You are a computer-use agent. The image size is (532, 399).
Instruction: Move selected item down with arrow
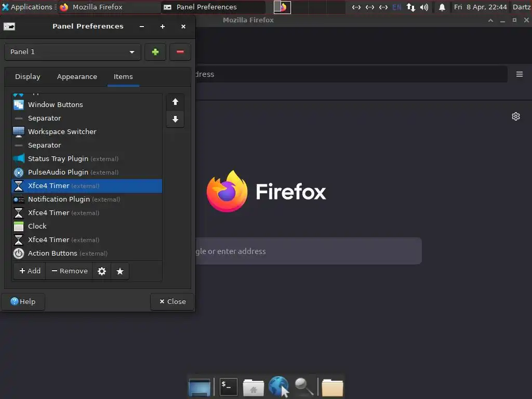tap(175, 119)
